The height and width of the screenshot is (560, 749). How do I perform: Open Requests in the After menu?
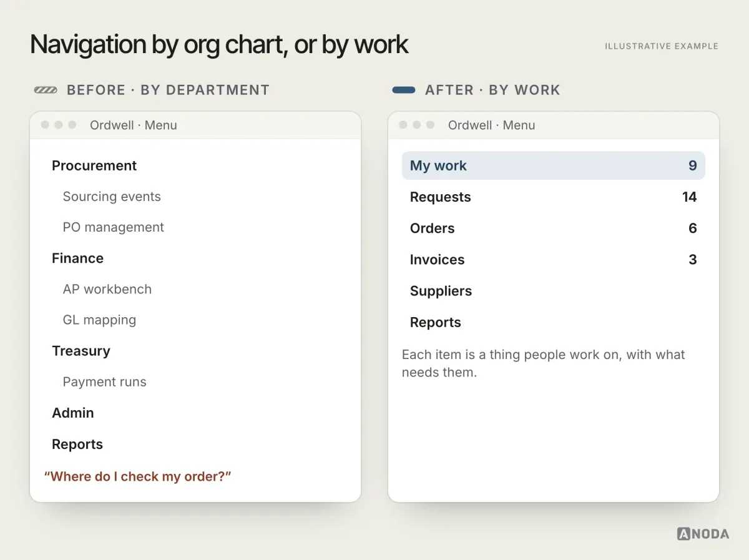[554, 197]
